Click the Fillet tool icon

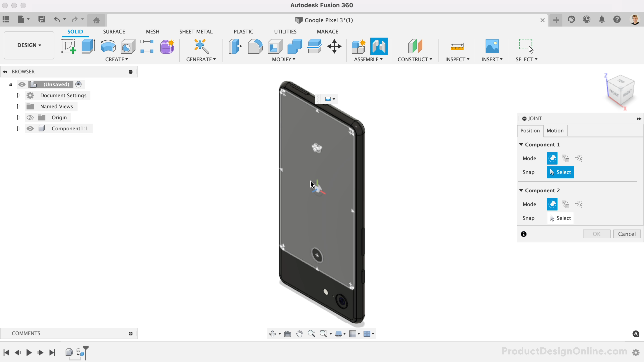coord(255,46)
